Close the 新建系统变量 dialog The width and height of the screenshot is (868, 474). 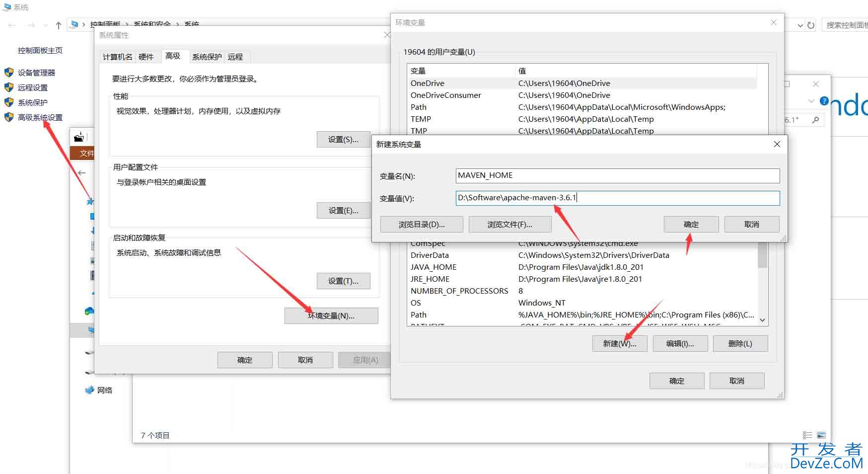pyautogui.click(x=777, y=144)
